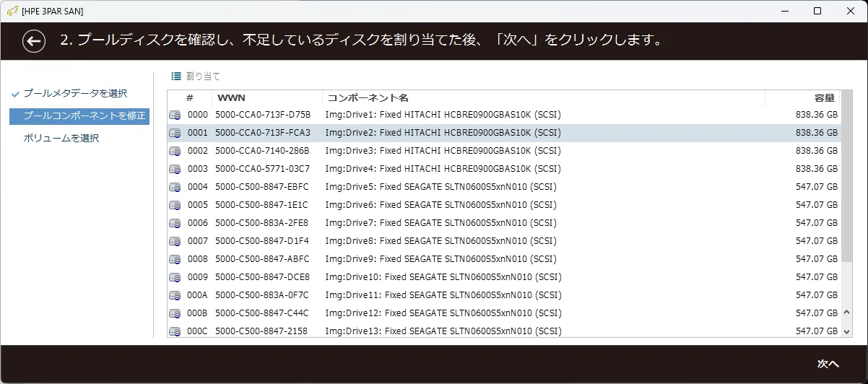Screen dimensions: 868x384
Task: Select disk icon for drive 000C
Action: coord(175,332)
